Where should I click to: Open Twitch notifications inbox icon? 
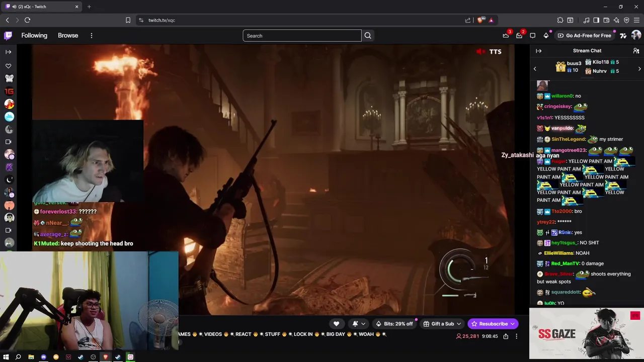tap(519, 36)
